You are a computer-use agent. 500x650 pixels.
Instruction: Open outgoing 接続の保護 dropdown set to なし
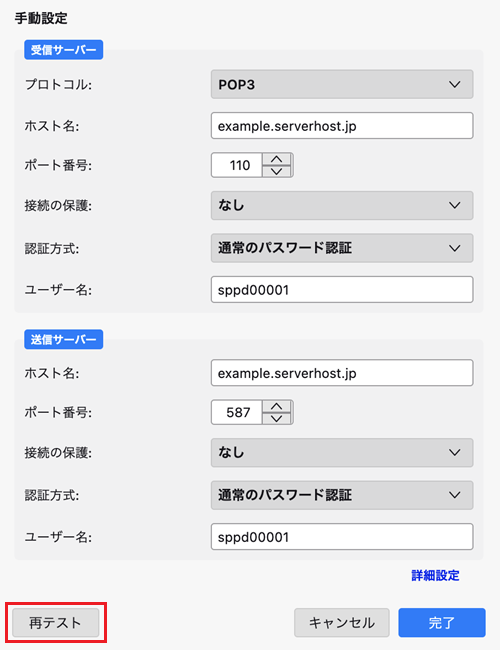pyautogui.click(x=342, y=452)
